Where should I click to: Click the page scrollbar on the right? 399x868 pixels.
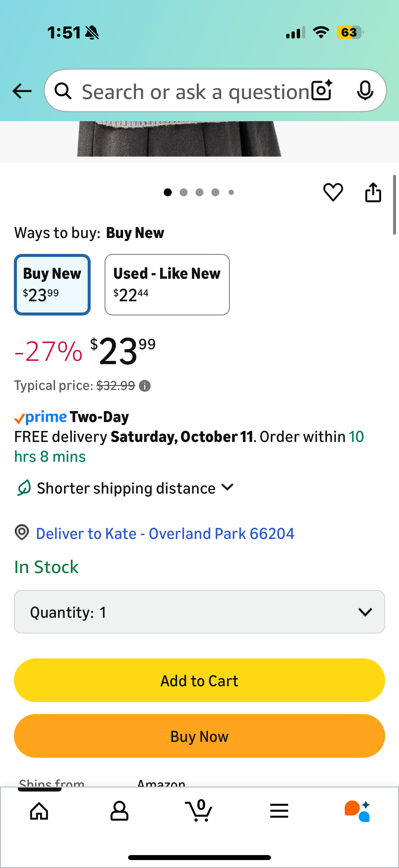pyautogui.click(x=394, y=205)
